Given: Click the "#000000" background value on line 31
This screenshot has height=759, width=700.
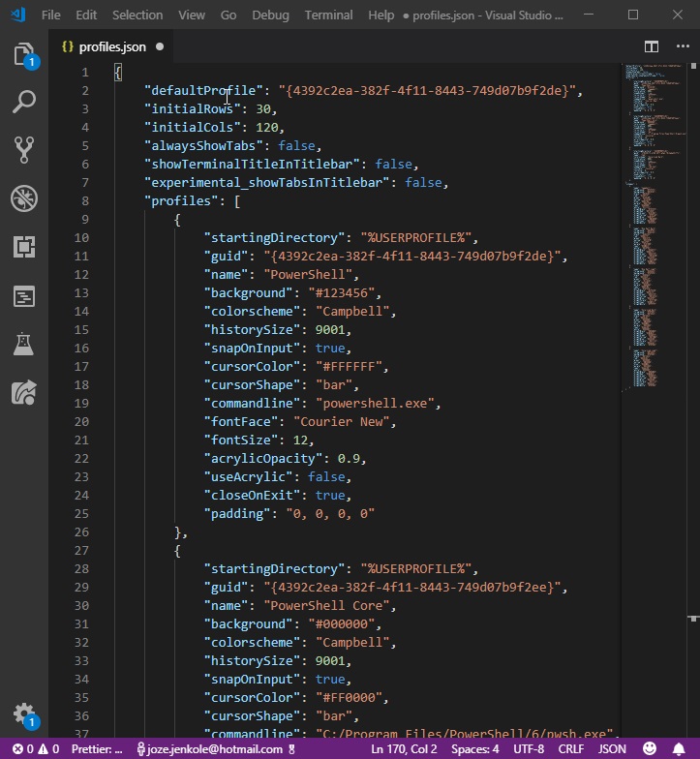Looking at the screenshot, I should click(x=341, y=623).
